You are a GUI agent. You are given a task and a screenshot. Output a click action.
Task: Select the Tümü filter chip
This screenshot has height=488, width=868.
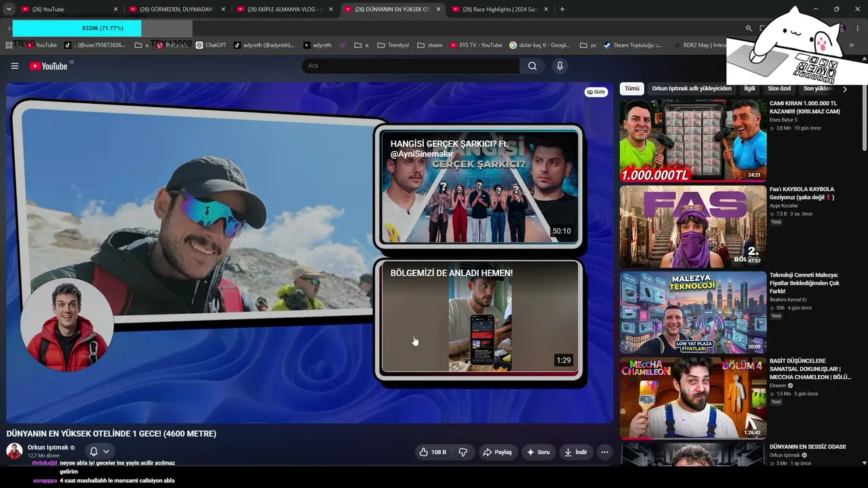(x=632, y=89)
